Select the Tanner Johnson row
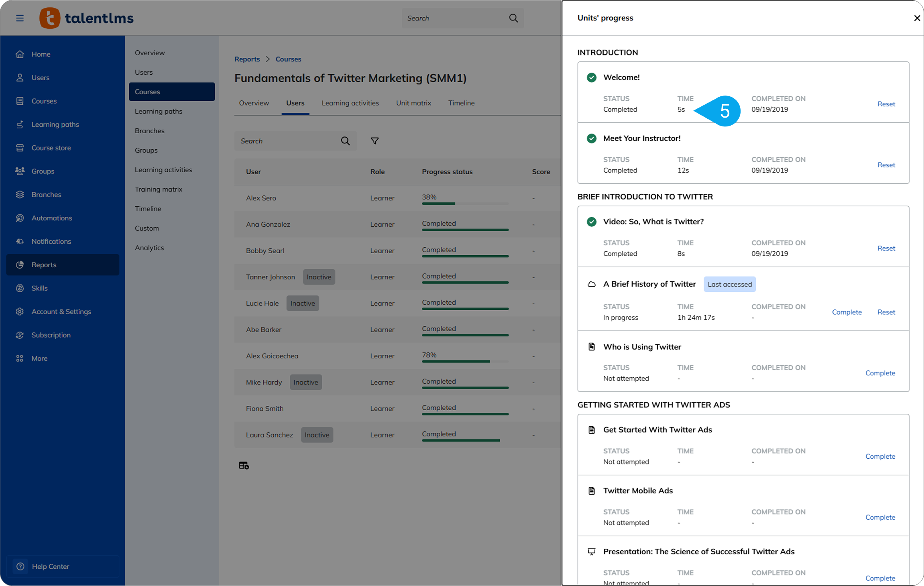Screen dimensions: 924x586 pos(397,277)
